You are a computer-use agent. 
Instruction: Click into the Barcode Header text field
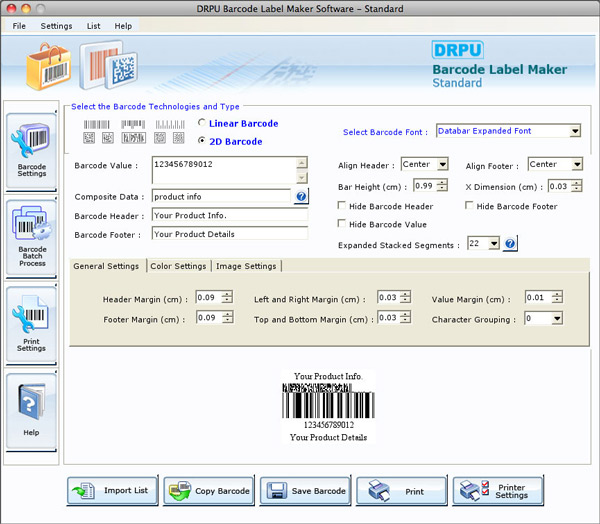(230, 215)
